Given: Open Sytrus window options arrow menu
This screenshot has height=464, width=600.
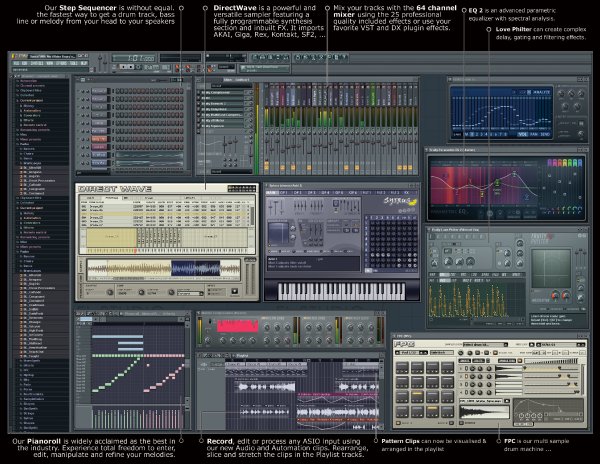Looking at the screenshot, I should 267,186.
